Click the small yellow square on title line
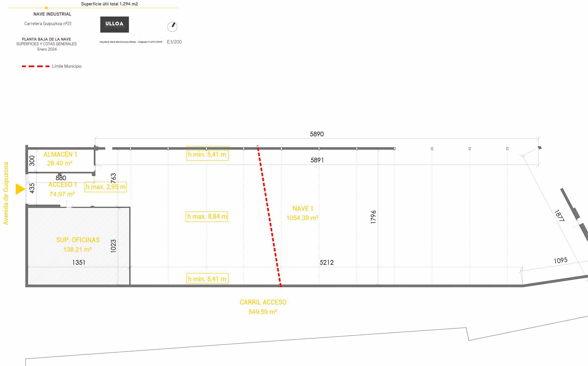Image resolution: width=588 pixels, height=366 pixels. (46, 8)
